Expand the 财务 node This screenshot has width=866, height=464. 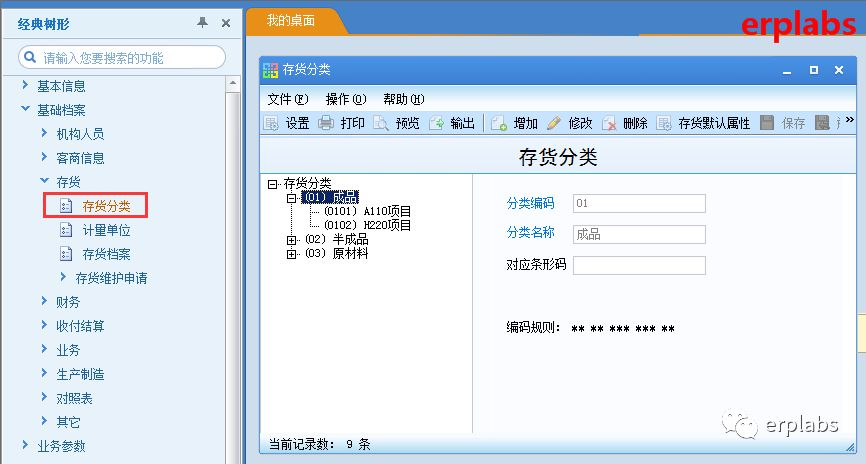point(44,300)
